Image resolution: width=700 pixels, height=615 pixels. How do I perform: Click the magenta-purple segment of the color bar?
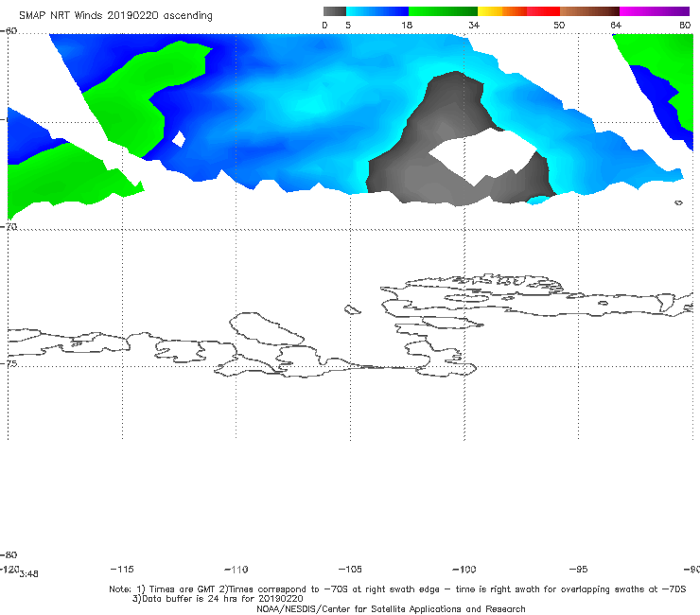[655, 11]
